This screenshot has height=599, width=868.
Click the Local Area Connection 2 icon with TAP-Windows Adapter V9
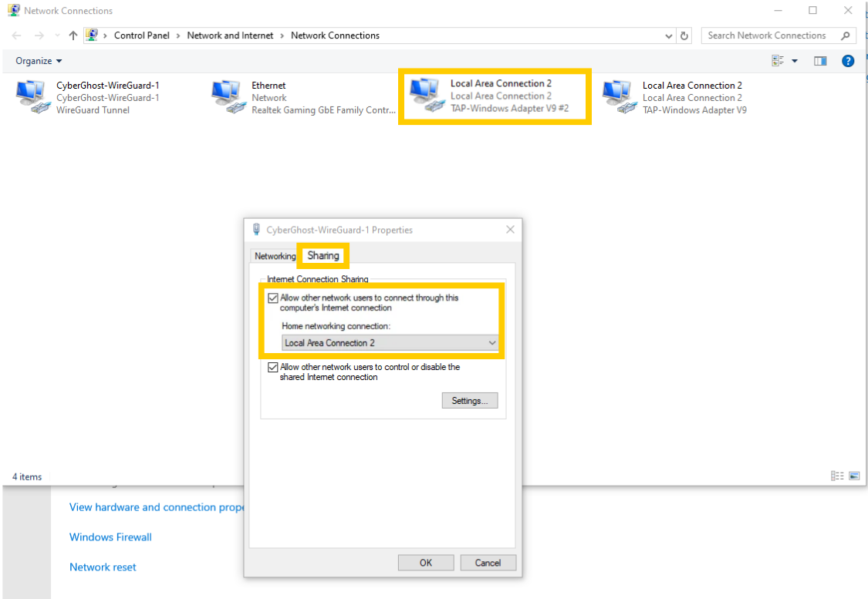pos(619,97)
